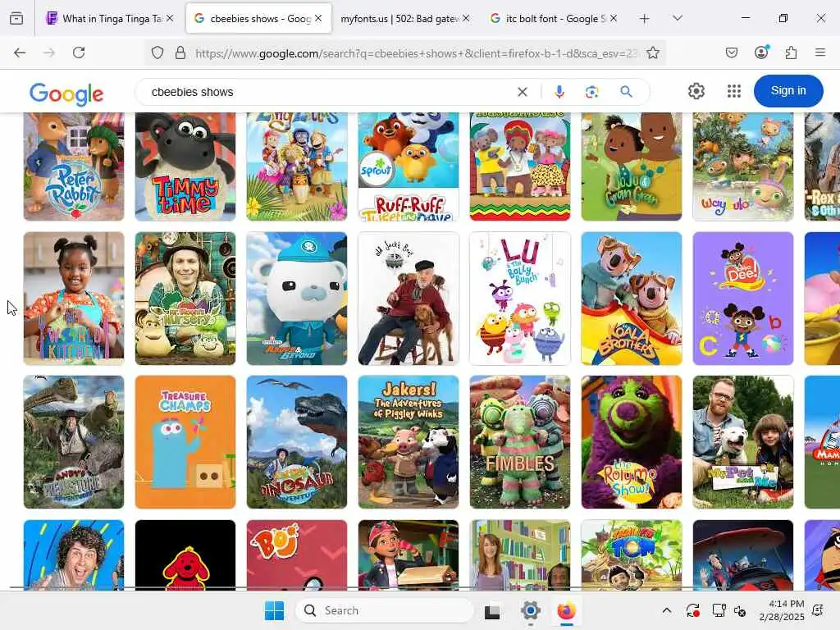Reload the current page

79,52
